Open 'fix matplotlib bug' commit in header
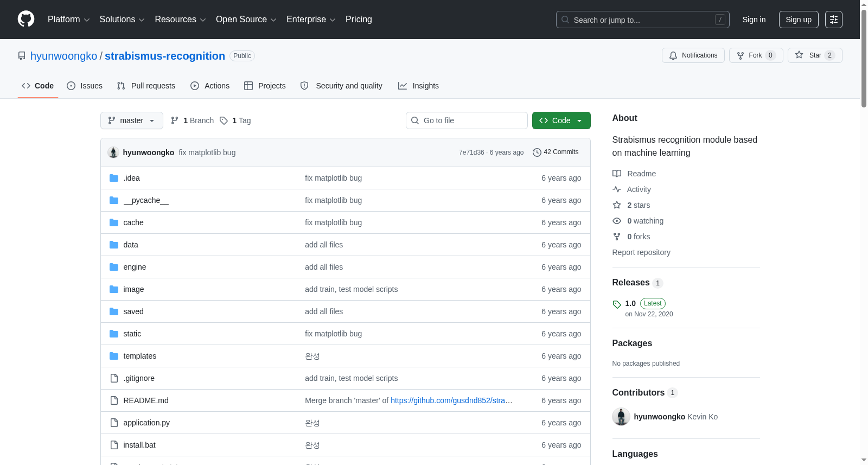This screenshot has width=868, height=465. 207,152
